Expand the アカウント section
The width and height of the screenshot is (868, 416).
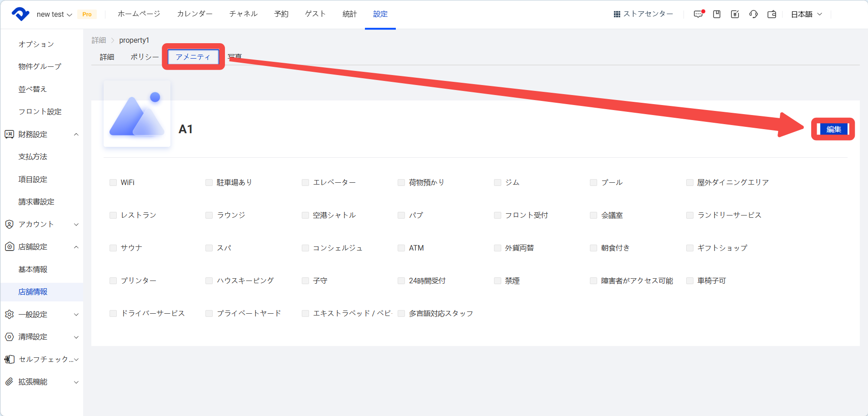point(76,224)
